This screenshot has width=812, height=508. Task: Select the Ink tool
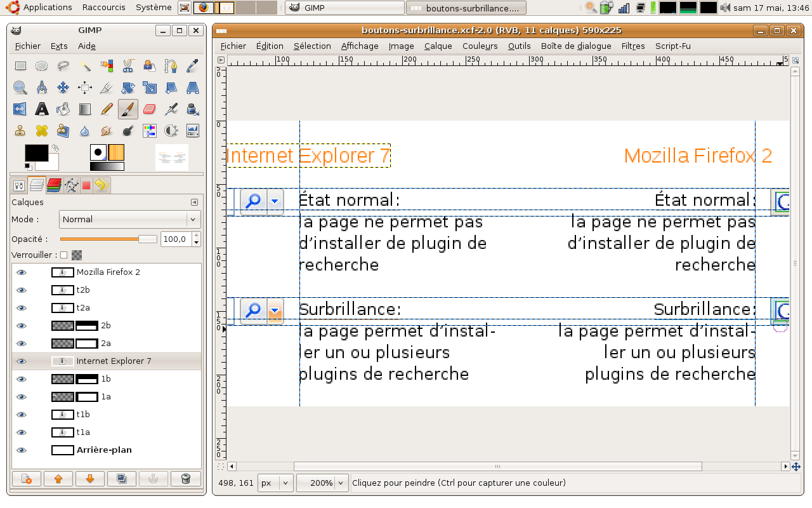pos(193,109)
